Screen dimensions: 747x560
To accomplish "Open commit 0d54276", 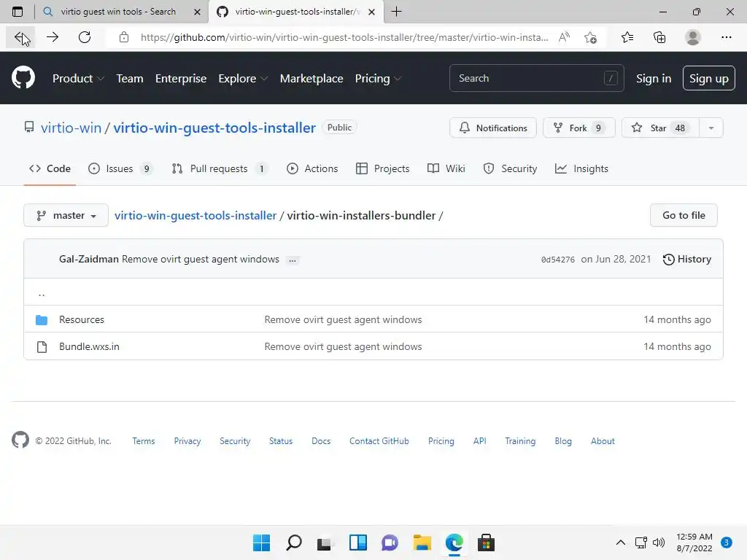I will pyautogui.click(x=557, y=260).
